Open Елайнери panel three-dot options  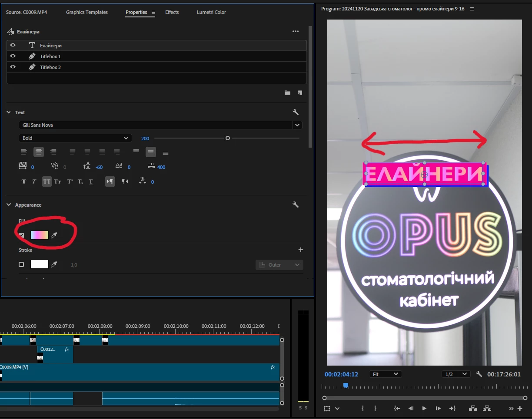pos(296,31)
